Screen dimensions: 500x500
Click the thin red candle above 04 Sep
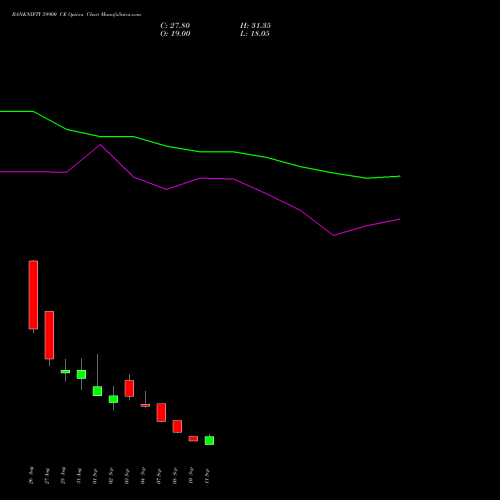click(x=145, y=405)
